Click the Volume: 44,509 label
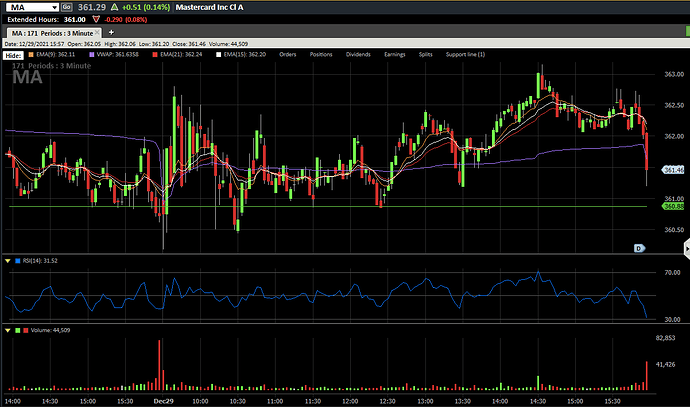690x407 pixels. pyautogui.click(x=50, y=330)
